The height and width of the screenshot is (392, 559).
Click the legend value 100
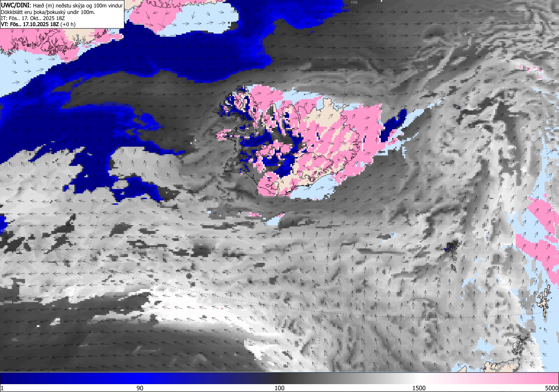coord(279,388)
